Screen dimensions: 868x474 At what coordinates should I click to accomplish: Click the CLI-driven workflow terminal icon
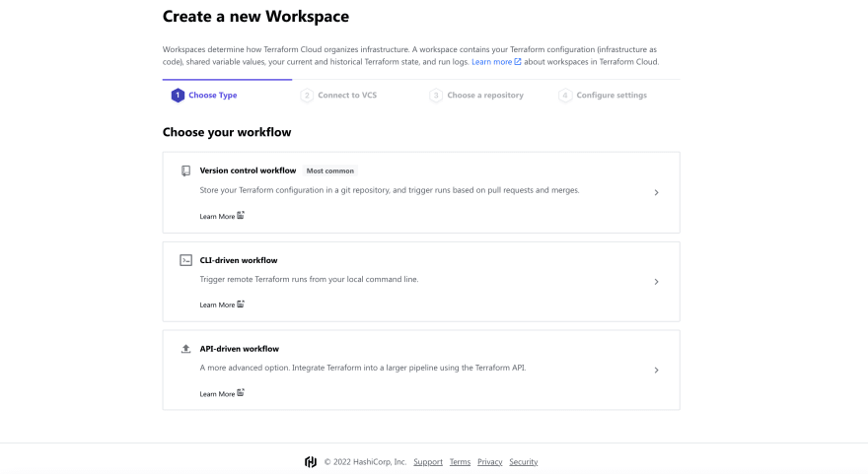(x=186, y=260)
